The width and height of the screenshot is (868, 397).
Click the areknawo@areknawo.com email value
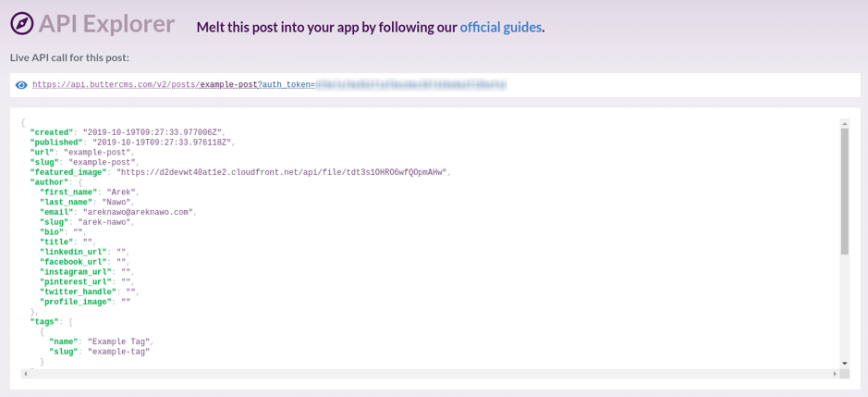click(x=139, y=212)
